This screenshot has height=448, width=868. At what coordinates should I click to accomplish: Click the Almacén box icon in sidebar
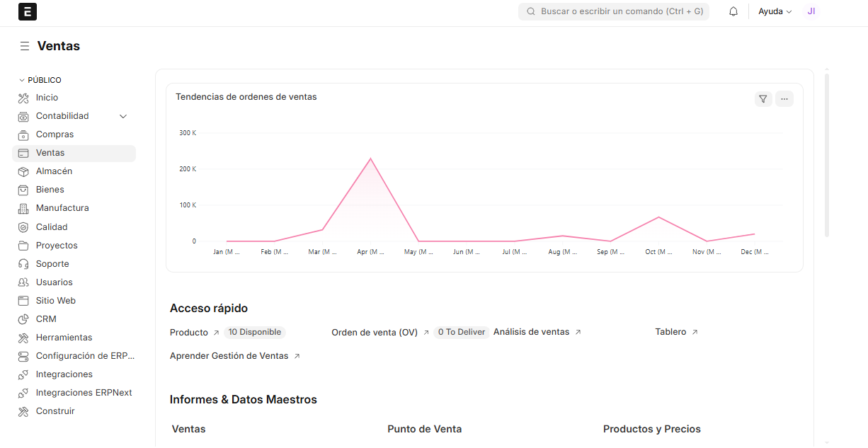click(23, 171)
